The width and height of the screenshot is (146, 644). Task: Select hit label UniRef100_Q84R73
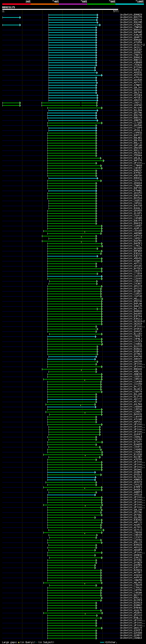(x=131, y=37)
